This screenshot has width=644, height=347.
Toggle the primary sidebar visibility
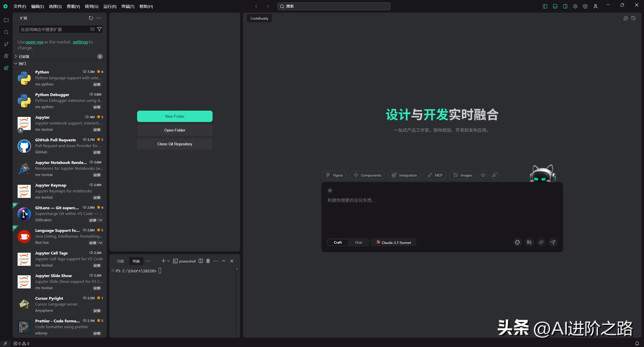coord(545,6)
